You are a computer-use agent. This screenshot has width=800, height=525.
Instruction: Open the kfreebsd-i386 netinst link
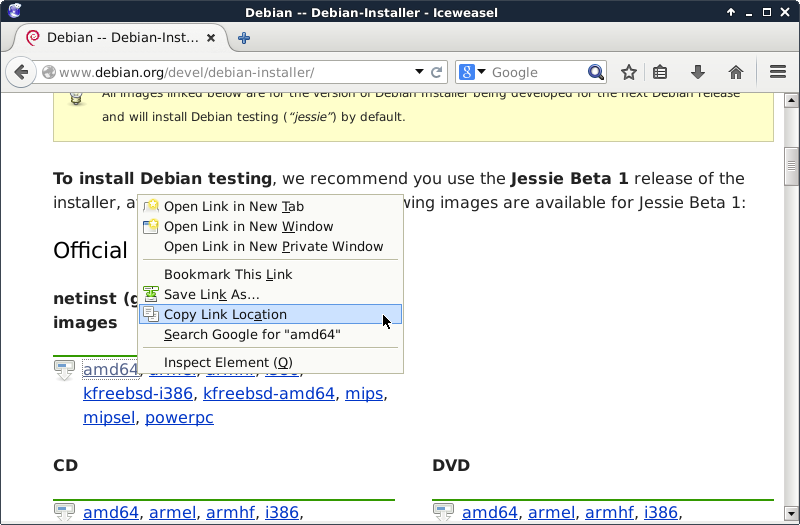click(138, 393)
